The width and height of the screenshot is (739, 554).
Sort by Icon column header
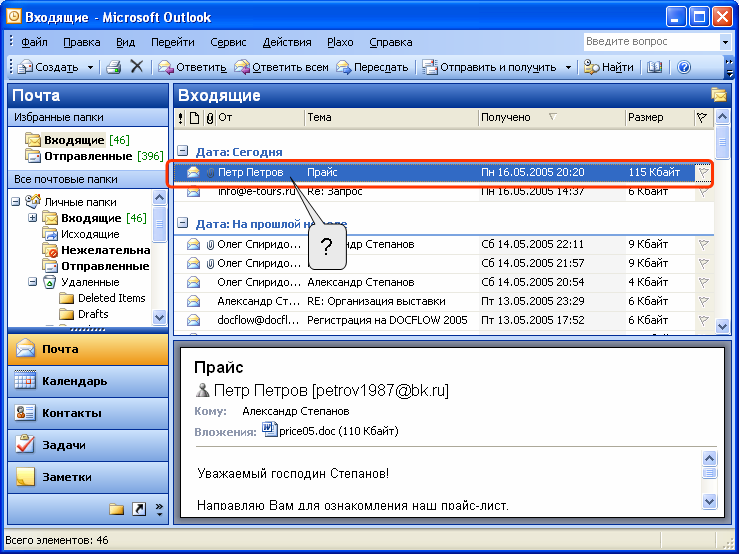[194, 118]
